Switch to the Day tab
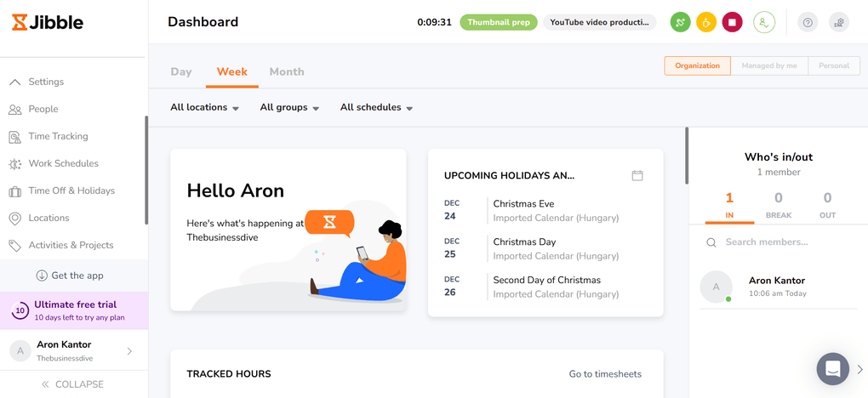Image resolution: width=868 pixels, height=398 pixels. 181,71
